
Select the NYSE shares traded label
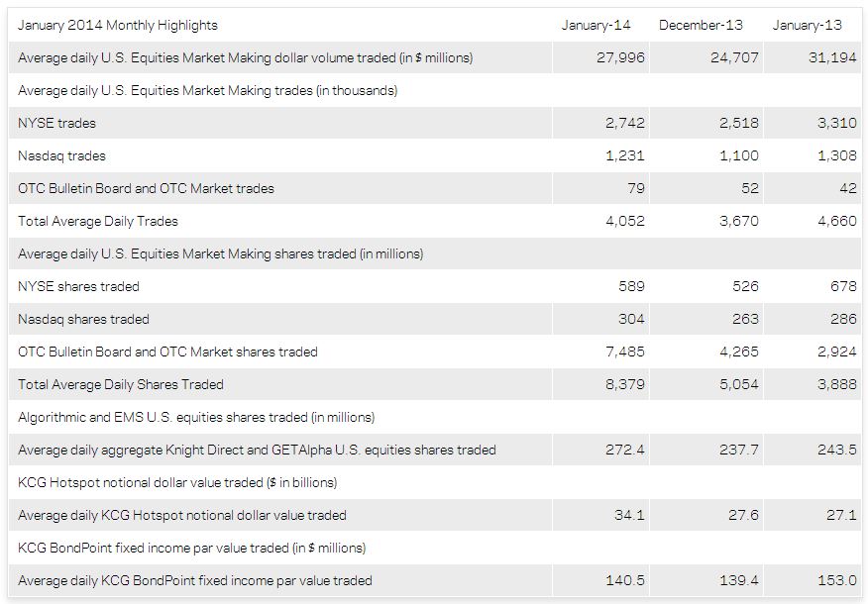pos(78,286)
